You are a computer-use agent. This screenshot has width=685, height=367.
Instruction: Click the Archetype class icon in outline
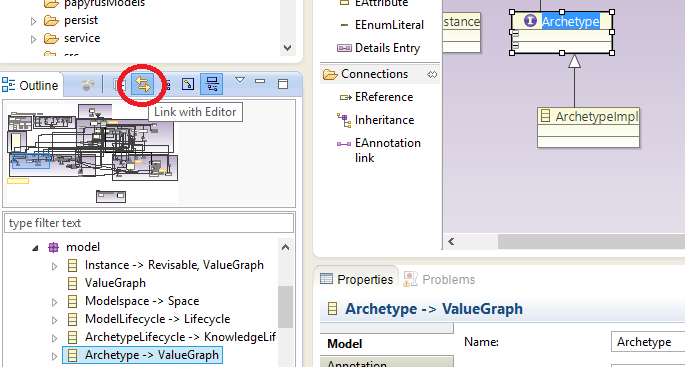73,355
